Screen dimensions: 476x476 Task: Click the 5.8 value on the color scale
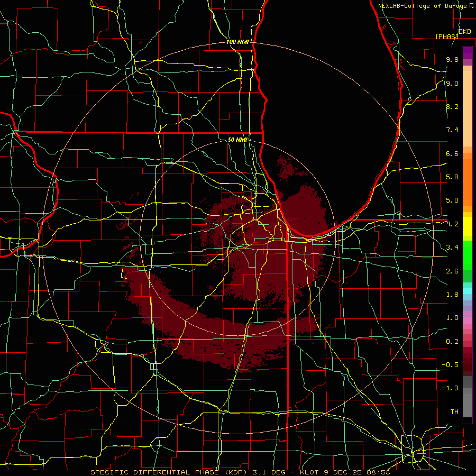tap(452, 177)
